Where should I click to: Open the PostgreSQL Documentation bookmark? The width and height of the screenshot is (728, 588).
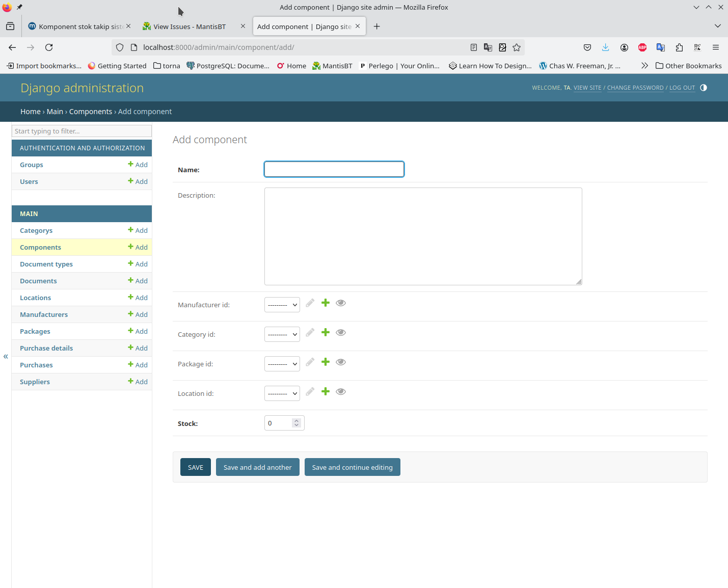[x=228, y=66]
